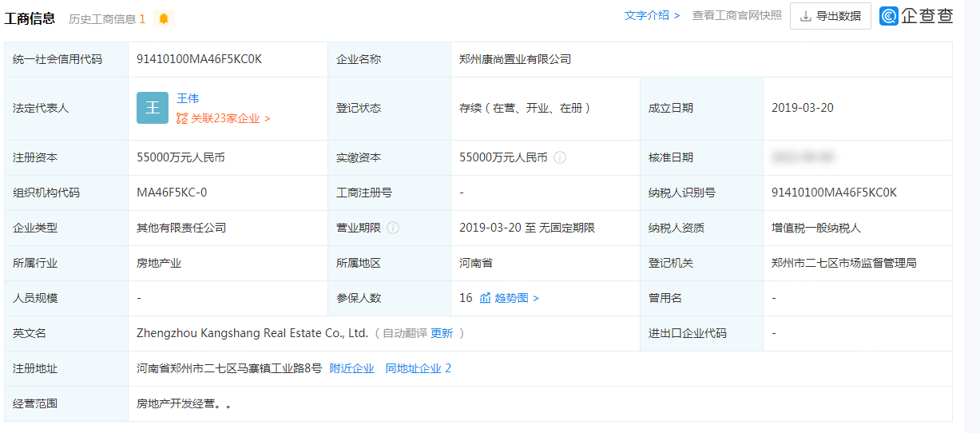Click the 工商注册号 label cell
This screenshot has width=980, height=433.
pyautogui.click(x=389, y=193)
